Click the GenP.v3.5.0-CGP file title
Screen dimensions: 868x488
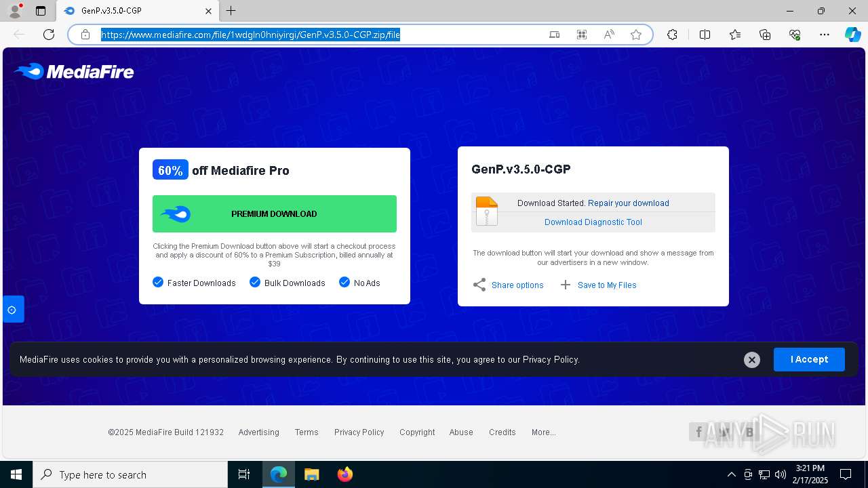click(521, 169)
